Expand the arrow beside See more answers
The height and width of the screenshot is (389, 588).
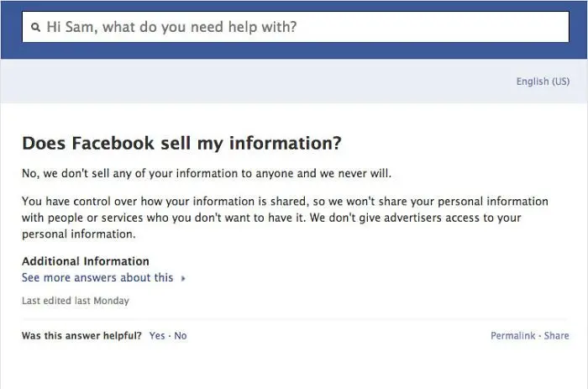tap(183, 278)
